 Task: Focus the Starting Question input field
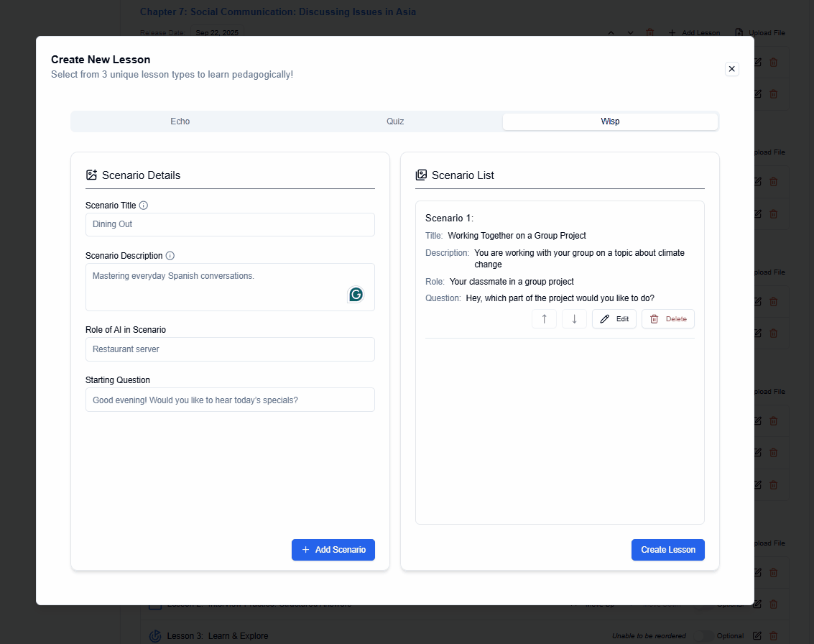[230, 400]
